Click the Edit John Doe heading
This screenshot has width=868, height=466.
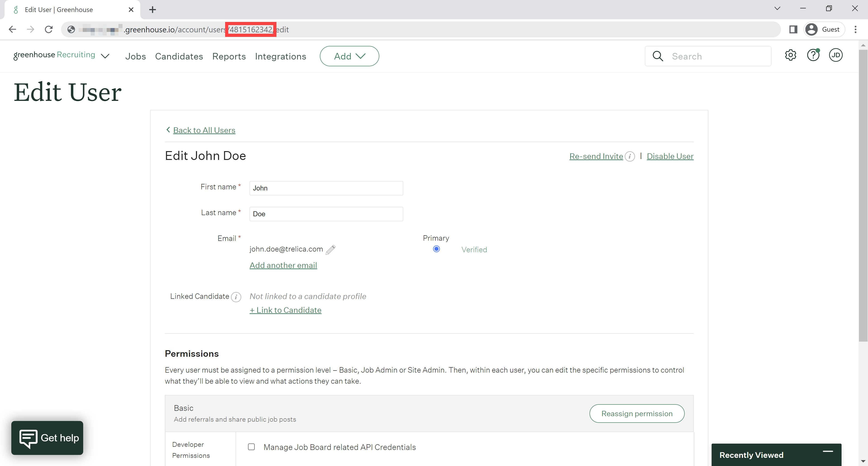coord(205,156)
